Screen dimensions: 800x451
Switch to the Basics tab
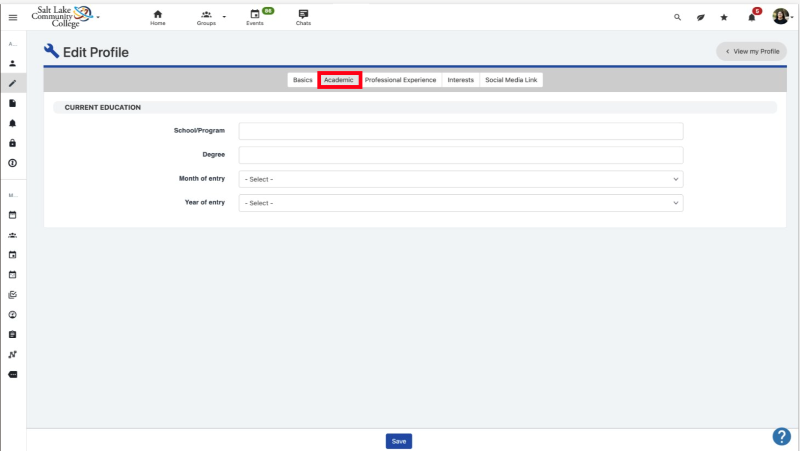click(302, 80)
